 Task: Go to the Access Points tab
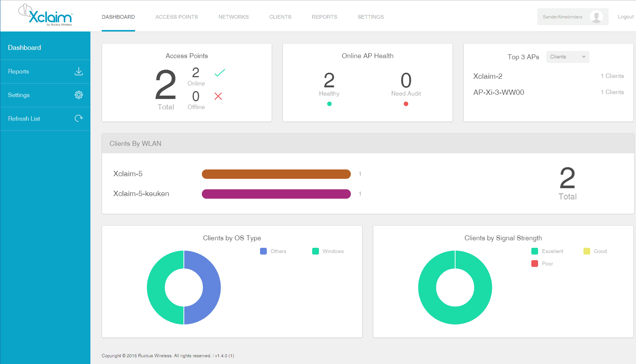[177, 17]
